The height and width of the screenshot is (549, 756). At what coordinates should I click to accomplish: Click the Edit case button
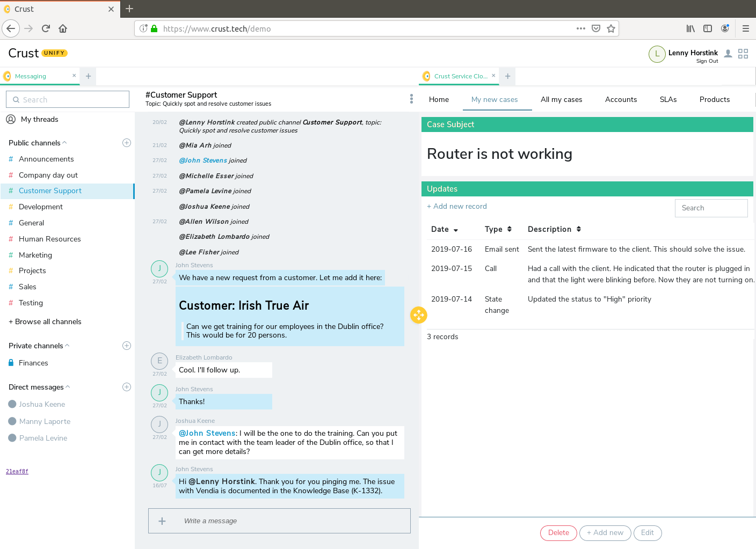648,533
